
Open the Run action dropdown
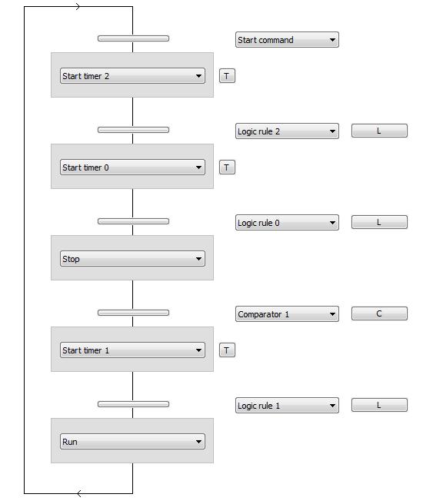coord(132,442)
